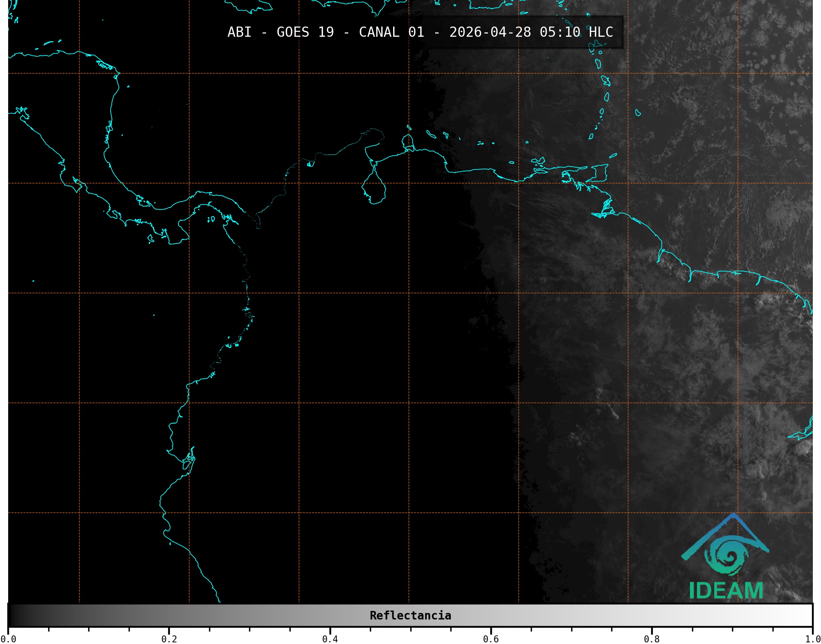The width and height of the screenshot is (821, 644).
Task: Click the CANAL 01 text in the title
Action: pos(391,32)
